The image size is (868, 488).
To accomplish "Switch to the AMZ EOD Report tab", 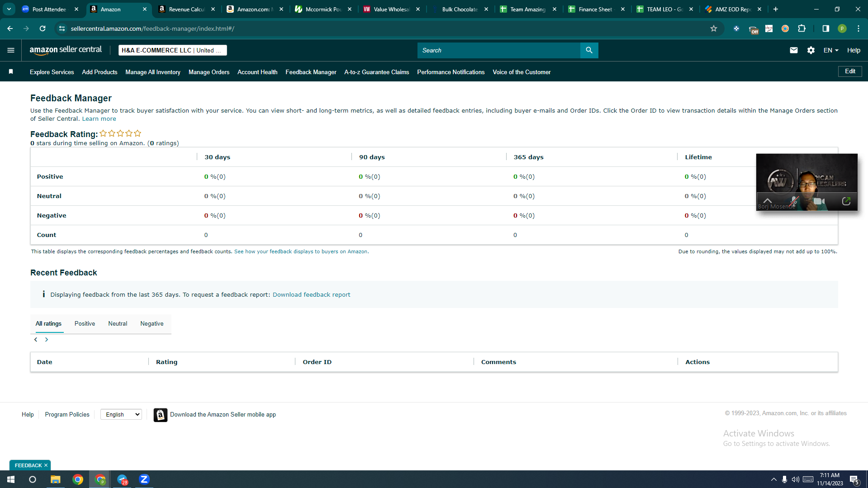I will (733, 9).
